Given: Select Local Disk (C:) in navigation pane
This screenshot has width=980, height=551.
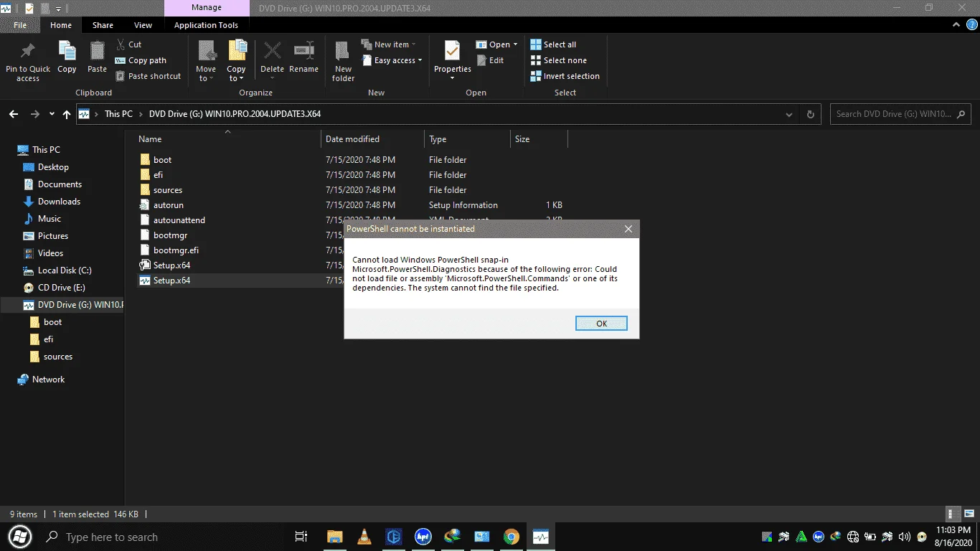Looking at the screenshot, I should point(65,270).
